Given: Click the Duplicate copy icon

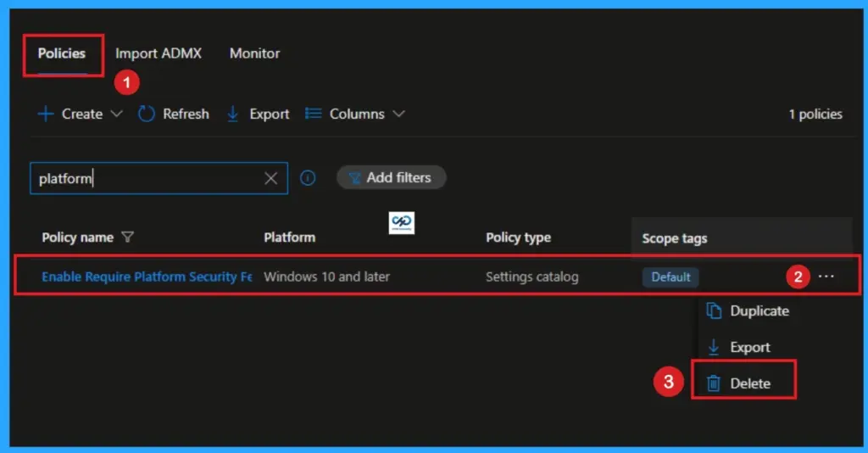Looking at the screenshot, I should 714,311.
